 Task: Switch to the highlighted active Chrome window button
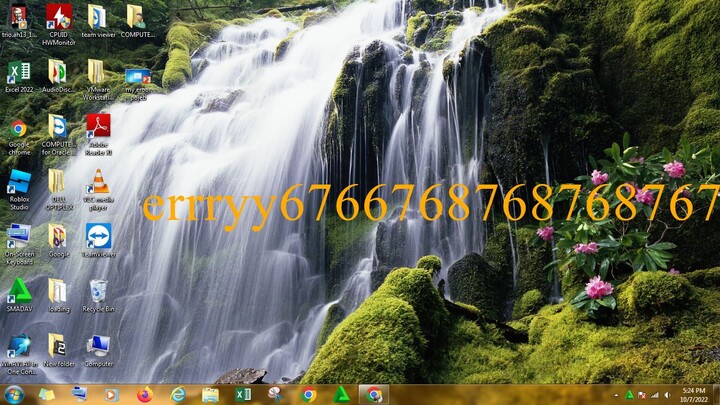pos(374,395)
